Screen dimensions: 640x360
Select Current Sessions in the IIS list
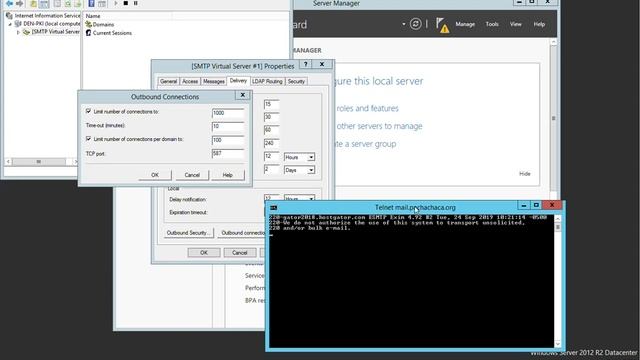point(112,33)
